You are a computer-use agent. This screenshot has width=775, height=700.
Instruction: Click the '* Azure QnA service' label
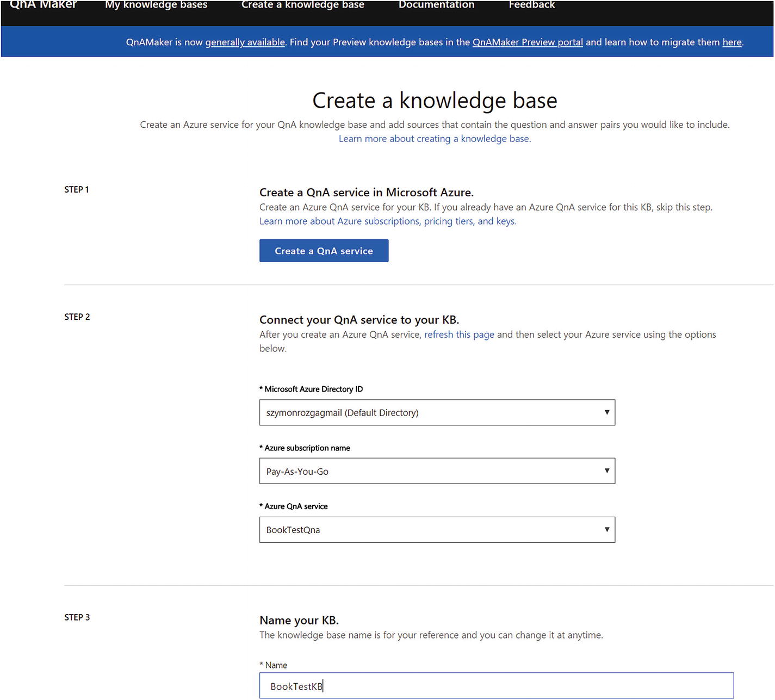point(294,506)
